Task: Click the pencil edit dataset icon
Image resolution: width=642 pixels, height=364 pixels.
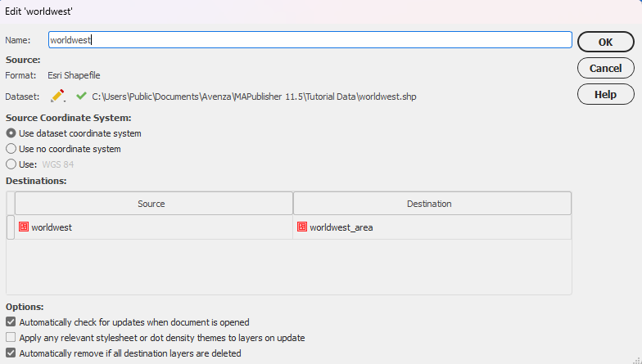Action: coord(57,97)
